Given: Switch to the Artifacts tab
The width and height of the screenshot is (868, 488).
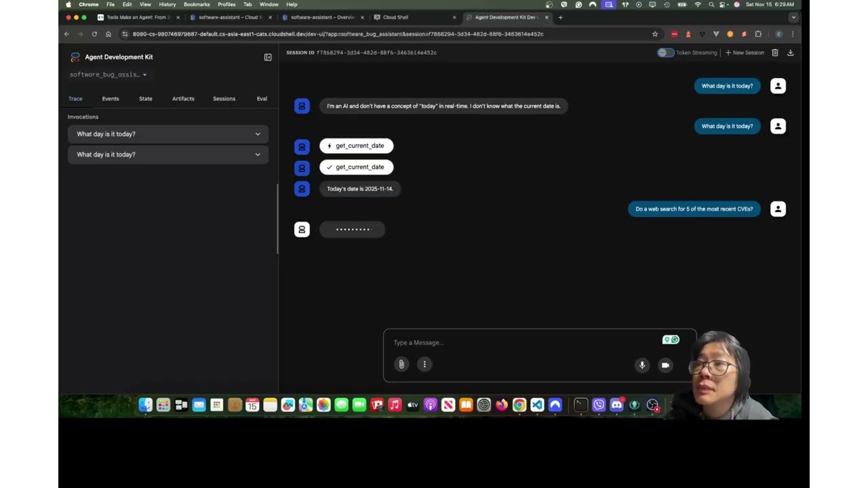Looking at the screenshot, I should point(183,99).
